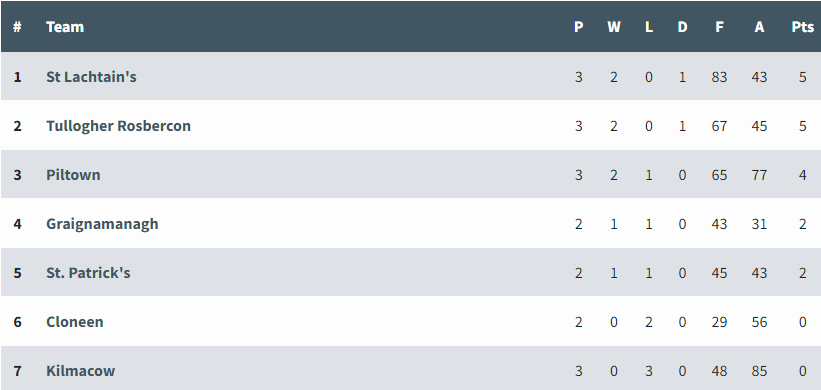Image resolution: width=821 pixels, height=390 pixels.
Task: Open the St Lachtain's team link
Action: pyautogui.click(x=91, y=77)
